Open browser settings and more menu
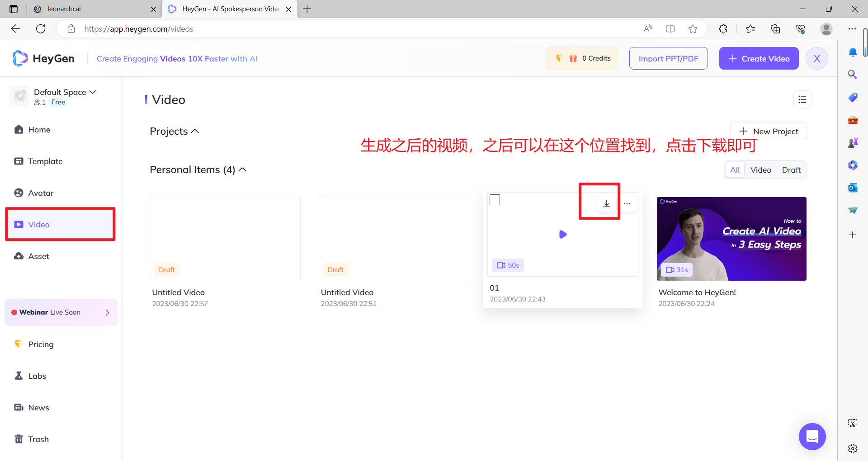Image resolution: width=868 pixels, height=461 pixels. [852, 29]
